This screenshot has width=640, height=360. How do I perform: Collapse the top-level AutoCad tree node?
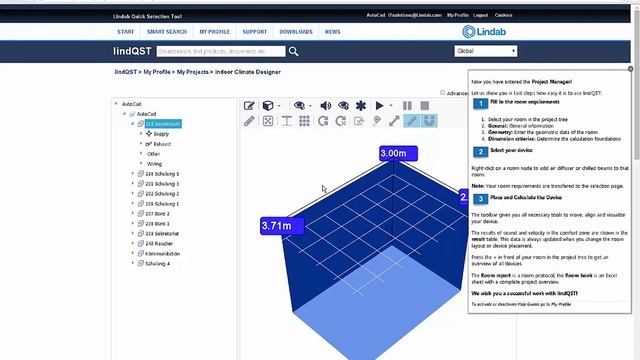click(116, 104)
